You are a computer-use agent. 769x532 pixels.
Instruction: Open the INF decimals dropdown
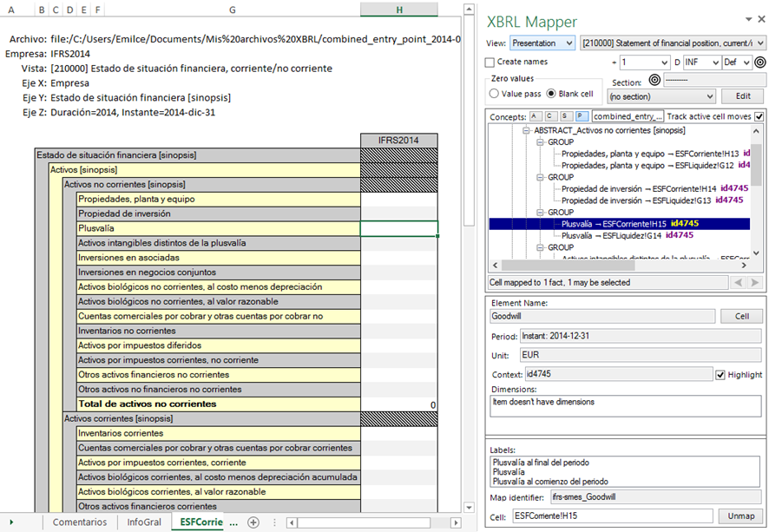pyautogui.click(x=702, y=62)
